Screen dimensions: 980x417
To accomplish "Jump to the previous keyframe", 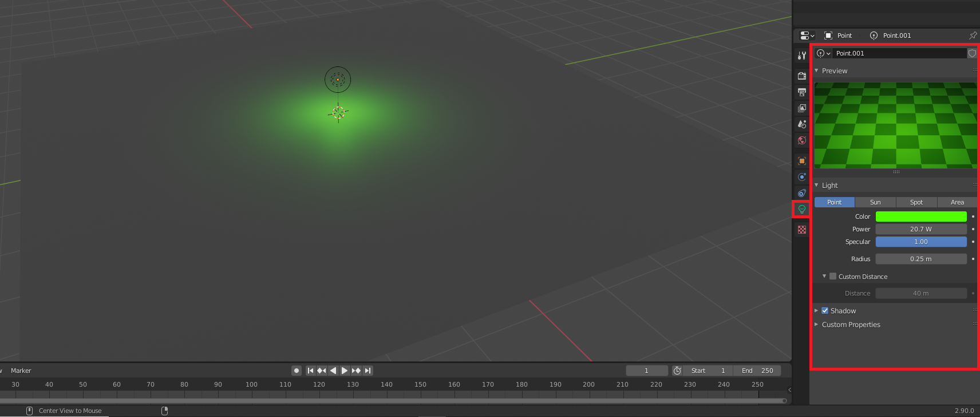I will pos(322,371).
